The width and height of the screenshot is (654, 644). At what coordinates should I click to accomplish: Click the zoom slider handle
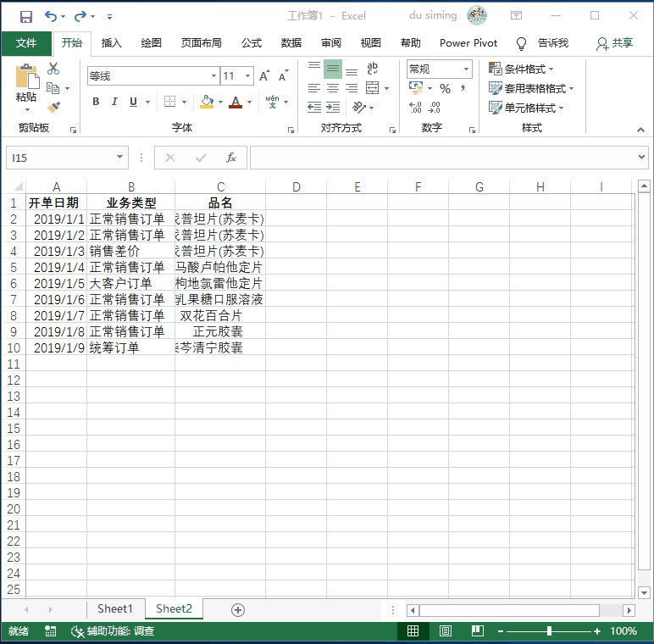point(549,631)
